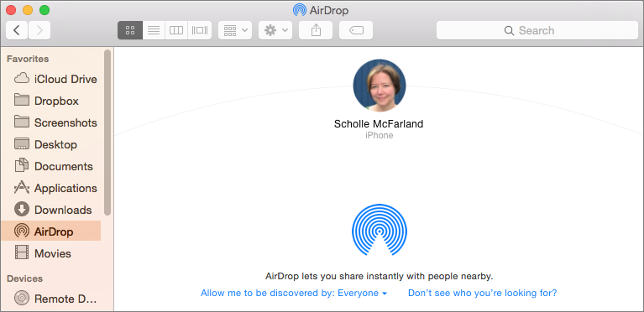644x312 pixels.
Task: Open the Dropbox folder in sidebar
Action: [51, 101]
